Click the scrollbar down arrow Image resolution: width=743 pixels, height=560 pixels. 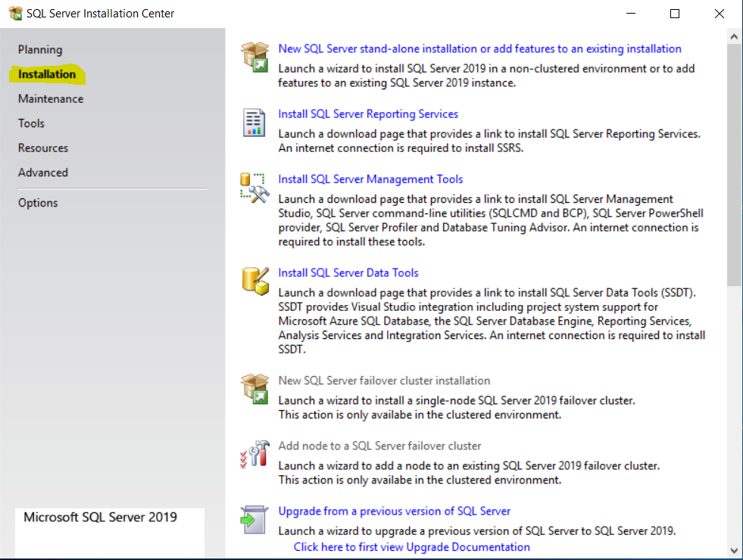click(734, 550)
